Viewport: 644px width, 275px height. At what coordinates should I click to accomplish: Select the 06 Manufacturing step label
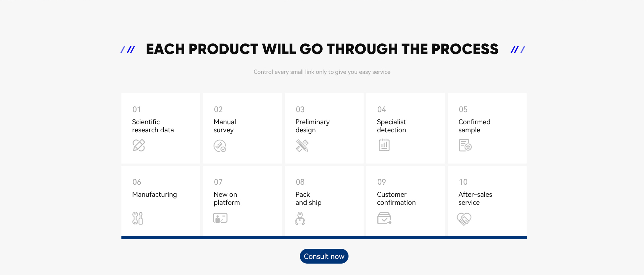[x=155, y=194]
